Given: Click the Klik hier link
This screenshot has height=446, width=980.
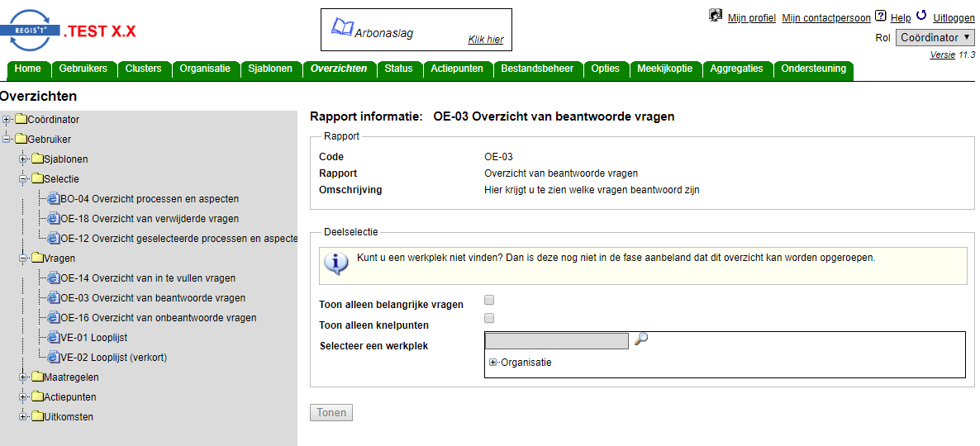Looking at the screenshot, I should pyautogui.click(x=486, y=40).
